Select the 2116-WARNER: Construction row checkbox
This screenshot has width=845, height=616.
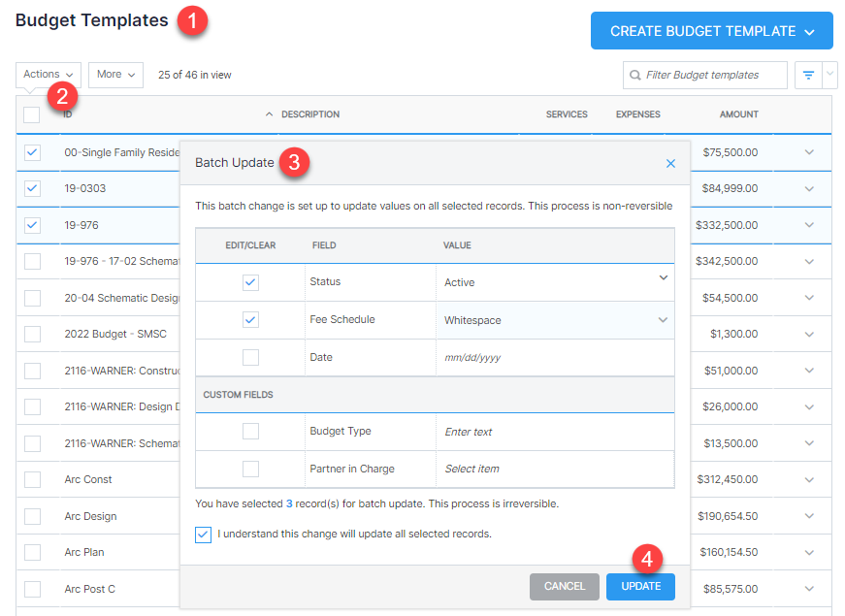[32, 371]
